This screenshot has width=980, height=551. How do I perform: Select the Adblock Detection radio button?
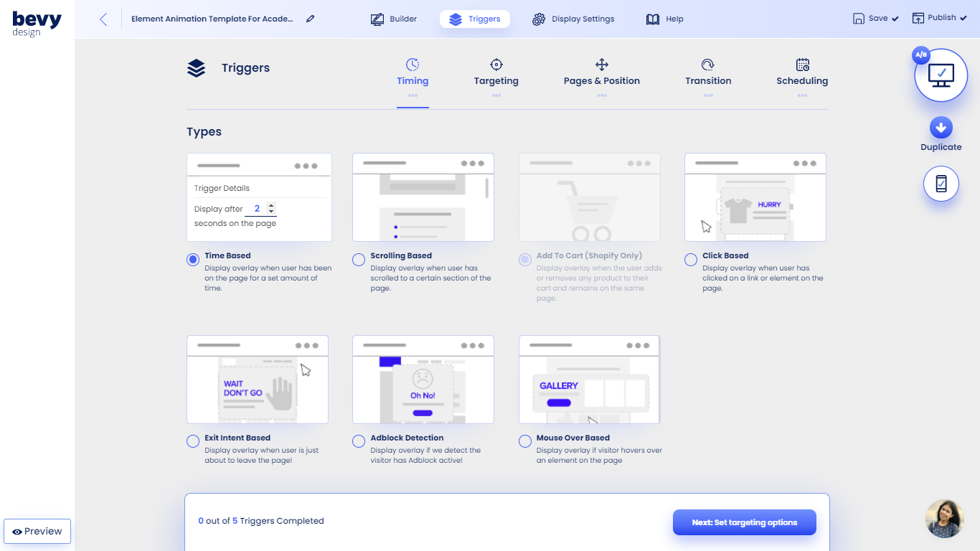click(359, 442)
